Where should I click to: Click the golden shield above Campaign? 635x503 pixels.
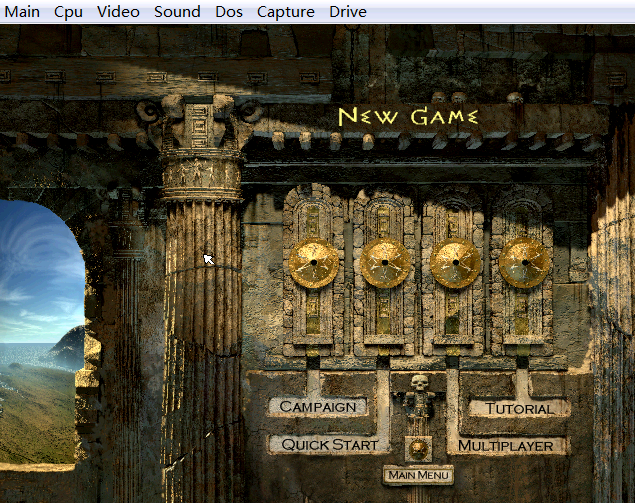[314, 263]
